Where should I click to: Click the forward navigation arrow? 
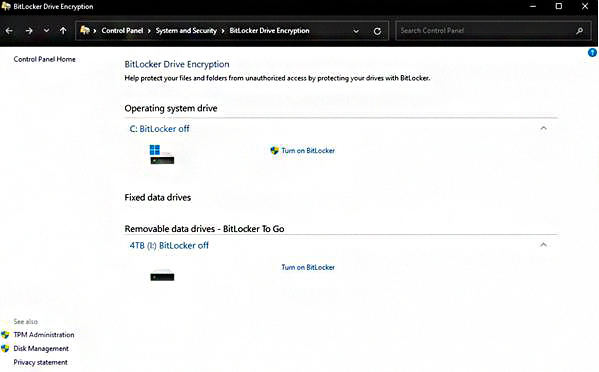29,31
